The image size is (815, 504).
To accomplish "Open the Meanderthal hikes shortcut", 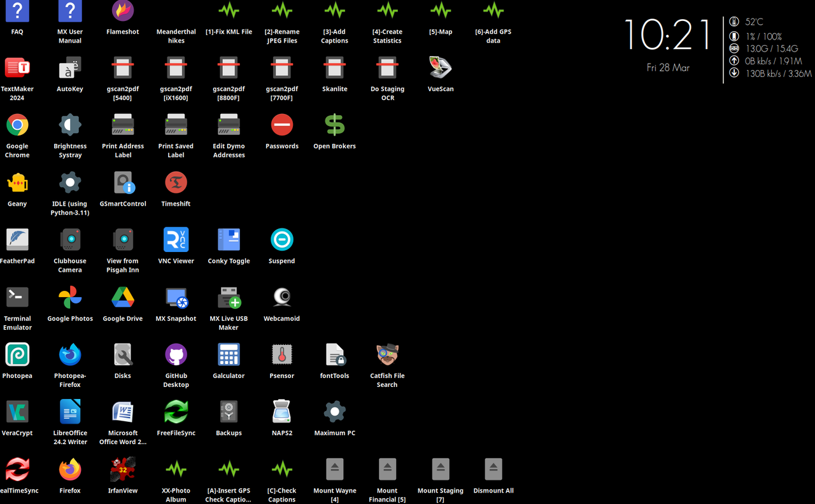I will 176,36.
